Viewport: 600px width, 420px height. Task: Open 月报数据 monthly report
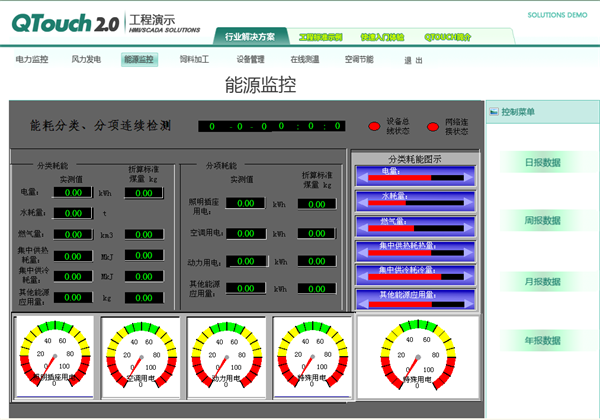coord(543,281)
